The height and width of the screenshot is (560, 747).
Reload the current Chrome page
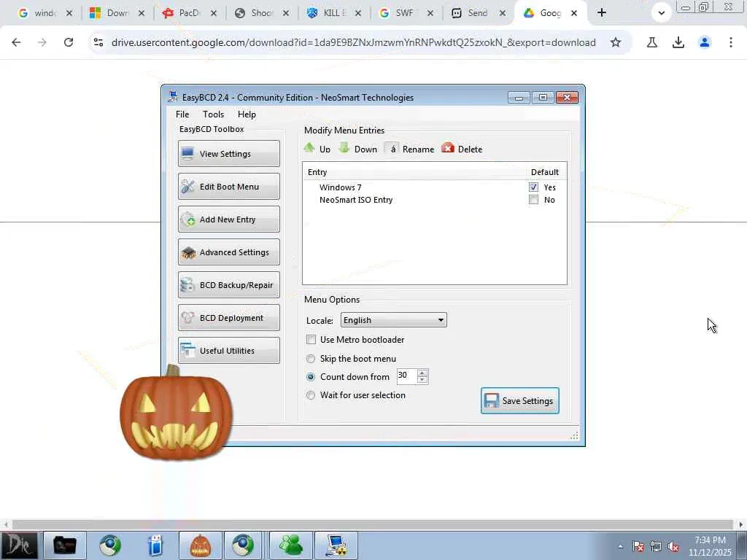point(69,42)
